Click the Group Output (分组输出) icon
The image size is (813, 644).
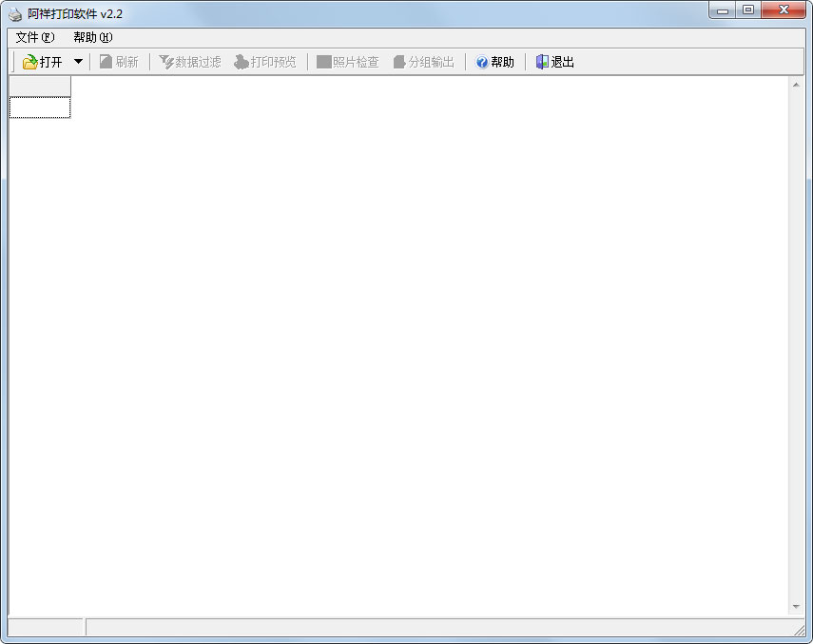click(399, 62)
